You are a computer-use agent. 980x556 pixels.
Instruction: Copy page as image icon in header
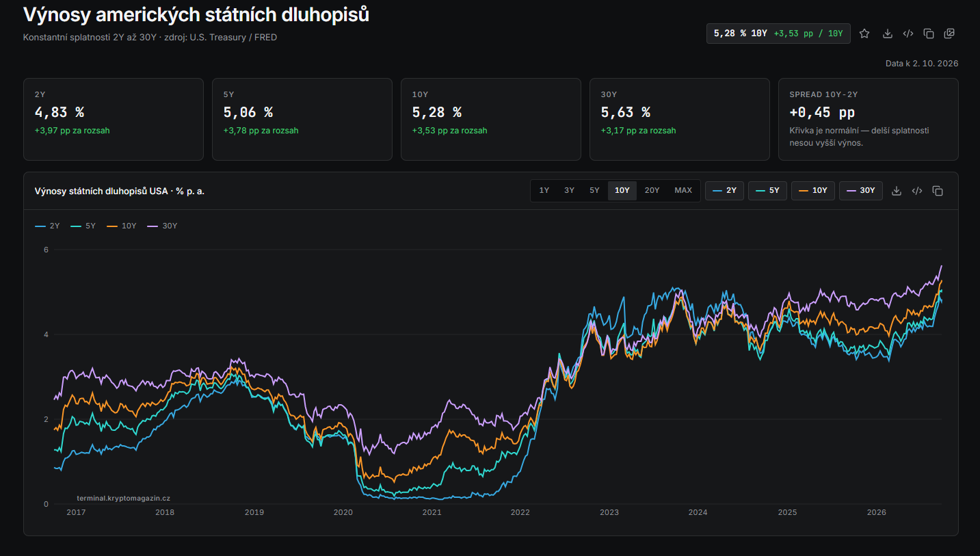tap(949, 34)
